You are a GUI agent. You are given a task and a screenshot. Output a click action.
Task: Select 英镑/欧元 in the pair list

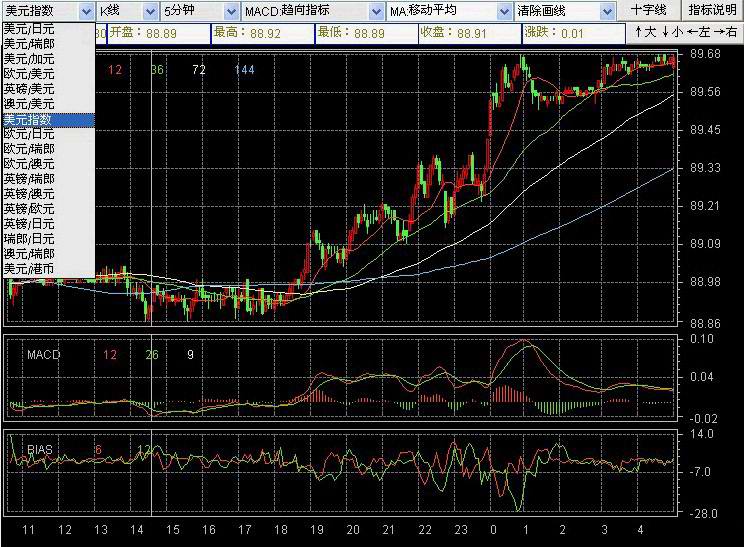[x=48, y=209]
